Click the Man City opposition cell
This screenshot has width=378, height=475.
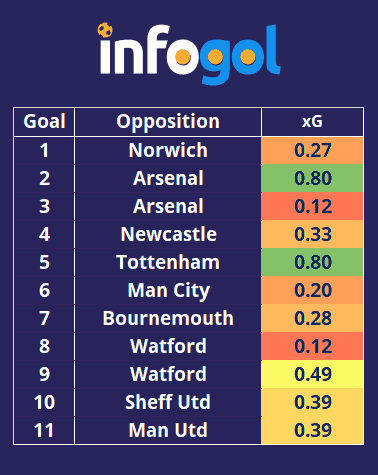168,290
